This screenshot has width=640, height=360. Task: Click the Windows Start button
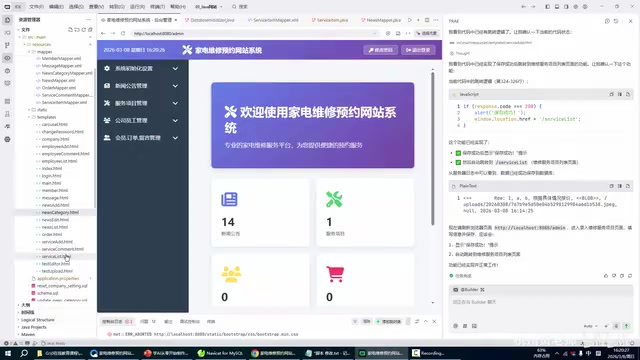point(7,353)
